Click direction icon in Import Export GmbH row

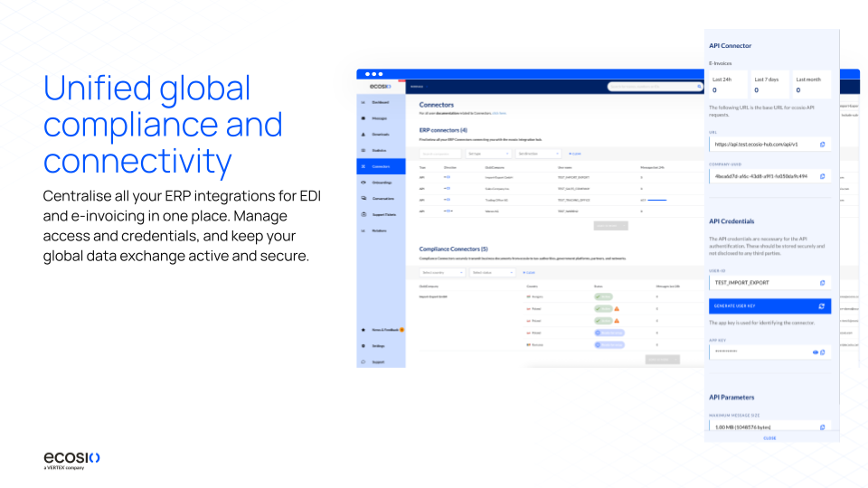[x=448, y=178]
